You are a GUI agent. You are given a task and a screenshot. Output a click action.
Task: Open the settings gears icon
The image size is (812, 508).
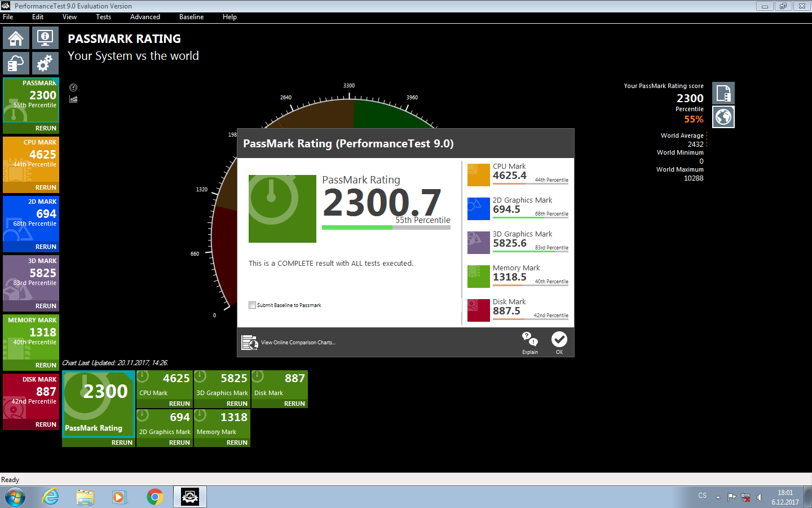point(45,63)
